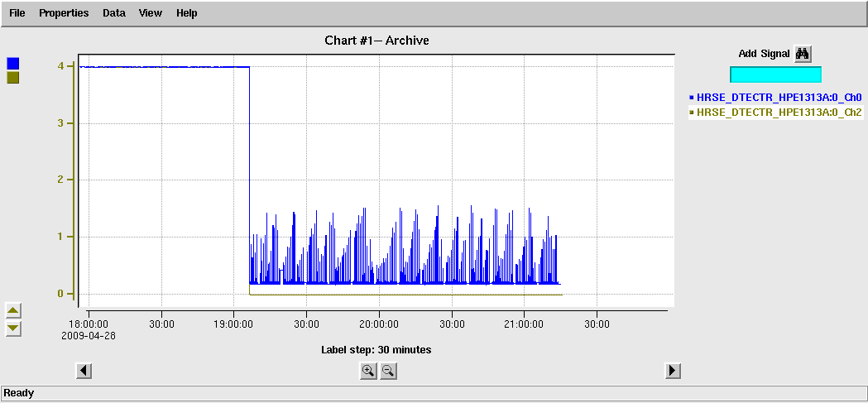Screen dimensions: 868x403
Task: Click the 20:00:00 time axis label
Action: [x=379, y=324]
